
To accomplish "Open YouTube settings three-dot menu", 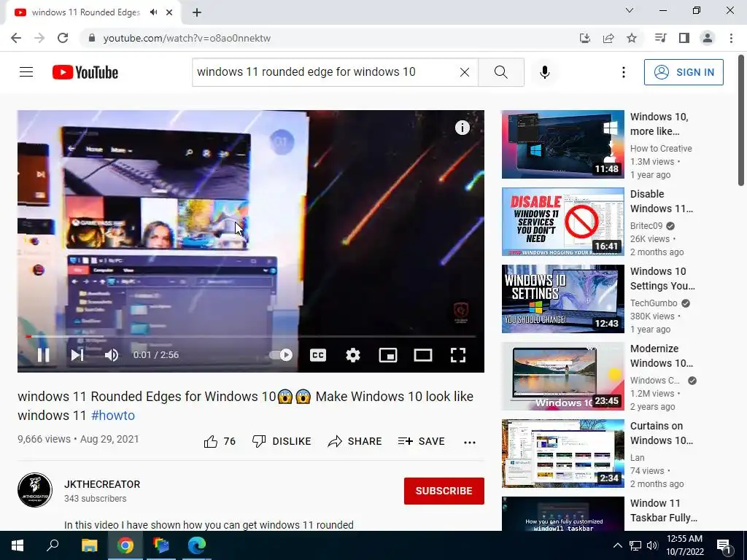I will [623, 72].
